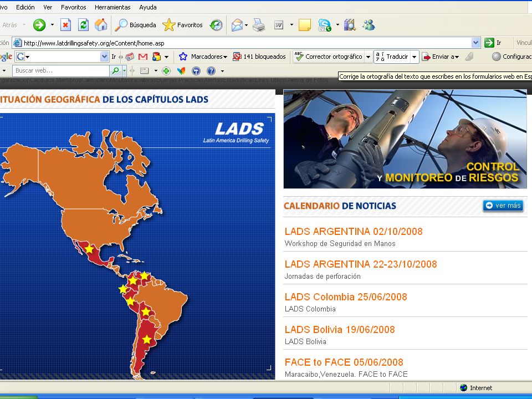Click the ver más button
This screenshot has height=399, width=532.
[503, 205]
